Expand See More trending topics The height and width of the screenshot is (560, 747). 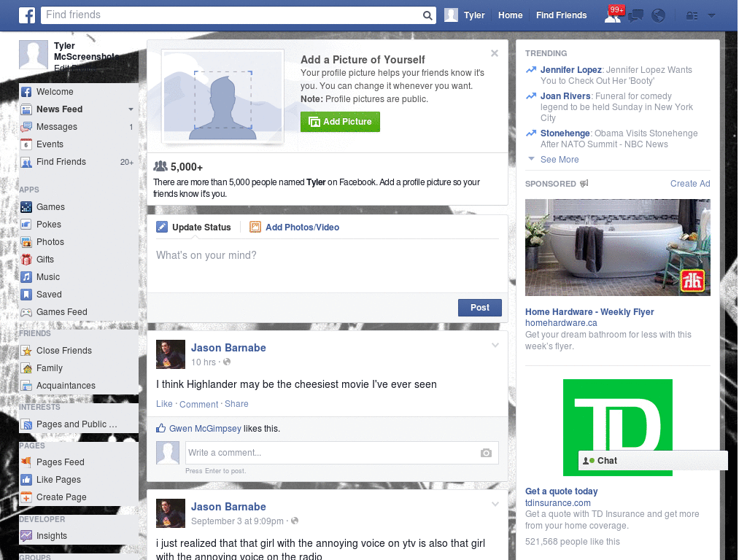(560, 160)
